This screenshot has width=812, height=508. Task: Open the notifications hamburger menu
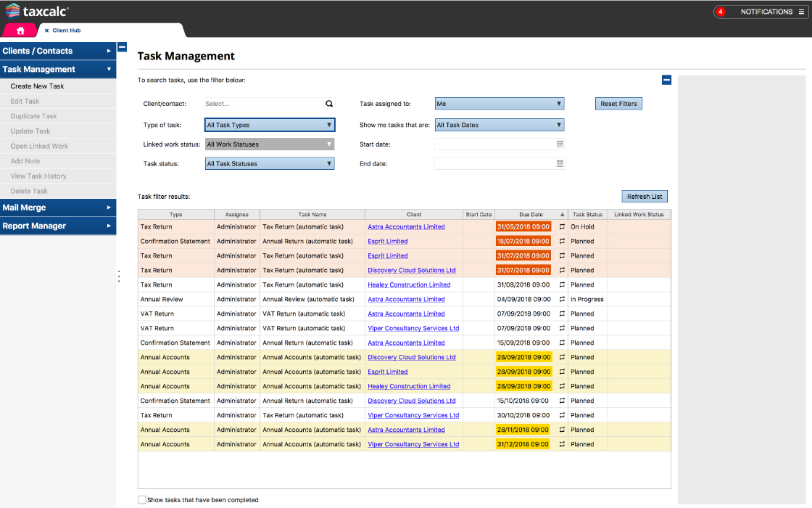click(801, 12)
